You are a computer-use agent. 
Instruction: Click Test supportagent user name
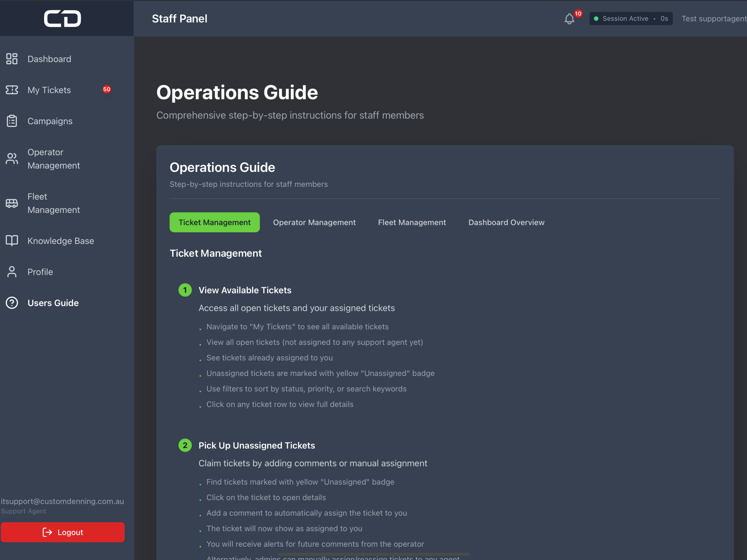coord(714,18)
